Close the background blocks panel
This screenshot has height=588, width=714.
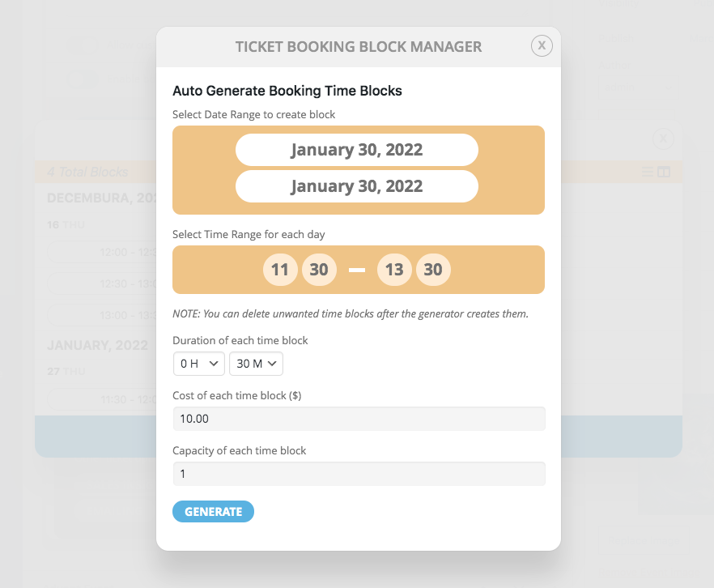[663, 138]
